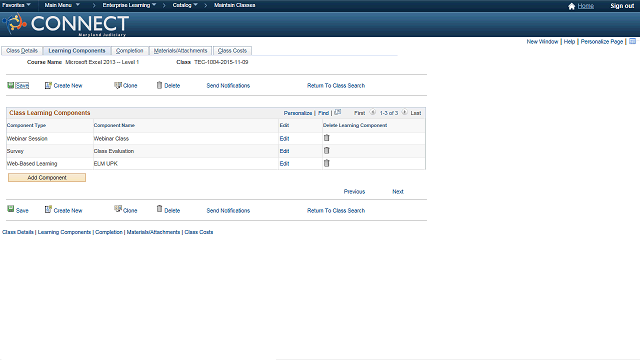Expand the Enterprise Learning breadcrumb menu
Viewport: 640px width, 360px height.
point(129,5)
